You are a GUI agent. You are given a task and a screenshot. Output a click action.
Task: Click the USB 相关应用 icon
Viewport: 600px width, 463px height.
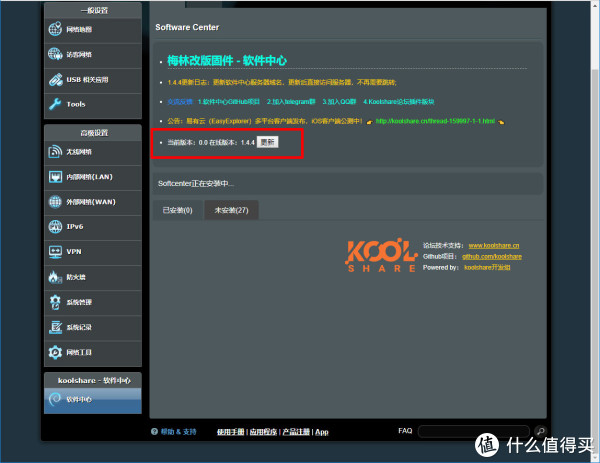(x=55, y=80)
